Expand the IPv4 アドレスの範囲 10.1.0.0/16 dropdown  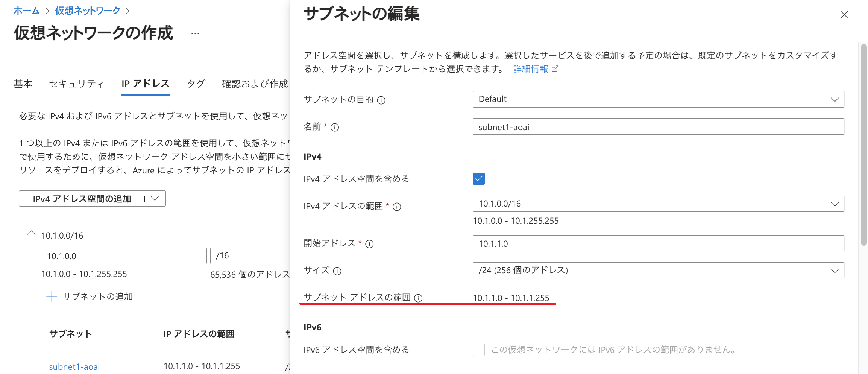(658, 204)
